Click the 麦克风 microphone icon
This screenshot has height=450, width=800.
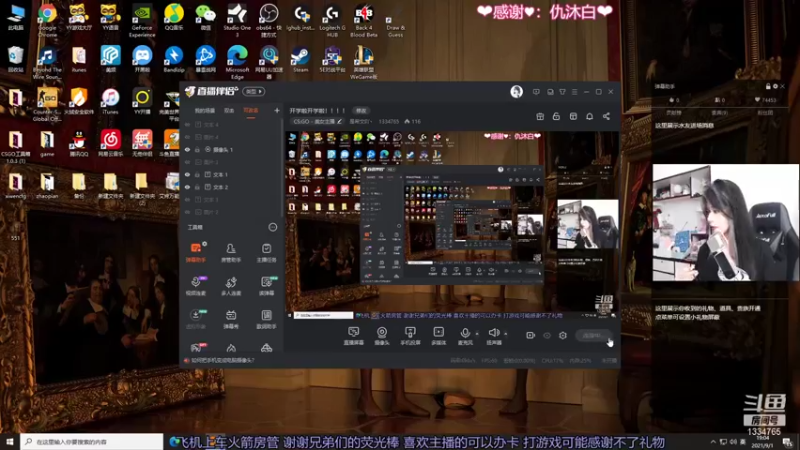[x=465, y=333]
